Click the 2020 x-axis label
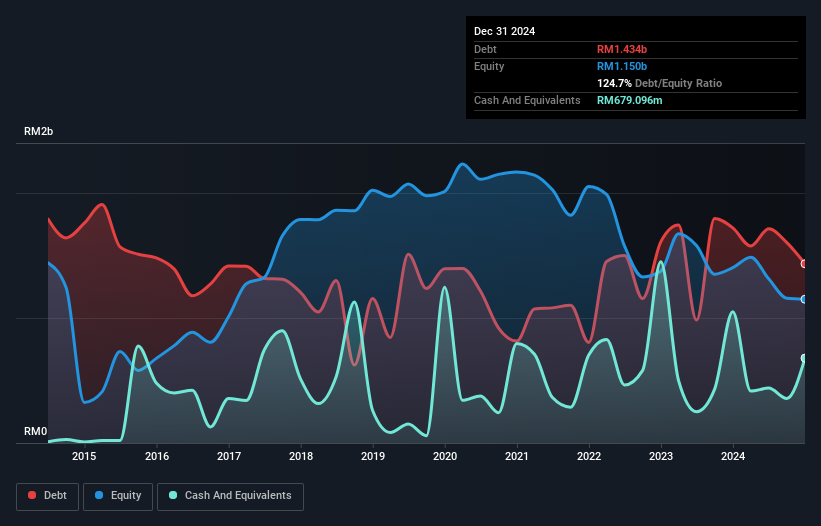821x526 pixels. click(445, 456)
